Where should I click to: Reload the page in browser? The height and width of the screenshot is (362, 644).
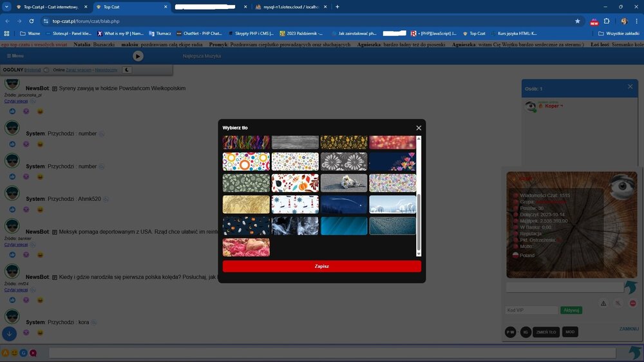coord(31,21)
